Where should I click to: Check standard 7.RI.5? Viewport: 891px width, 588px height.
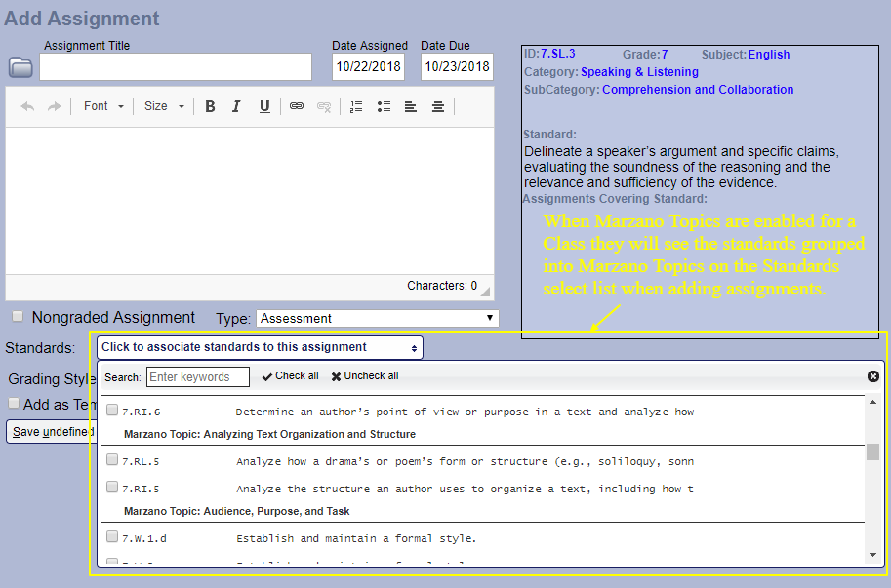112,487
